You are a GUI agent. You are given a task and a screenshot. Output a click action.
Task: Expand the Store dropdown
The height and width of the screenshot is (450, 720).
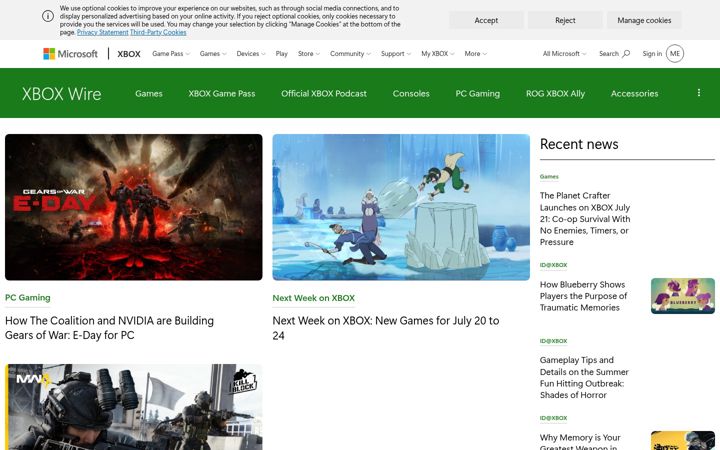309,54
